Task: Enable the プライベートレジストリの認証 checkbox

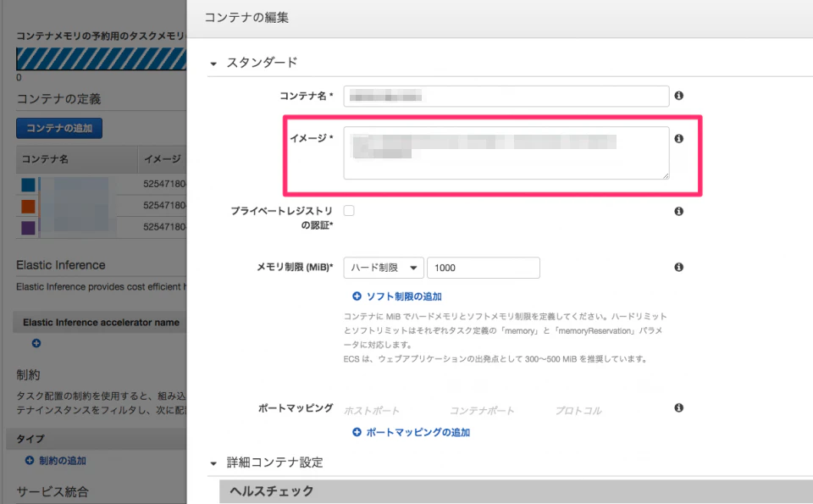Action: coord(348,210)
